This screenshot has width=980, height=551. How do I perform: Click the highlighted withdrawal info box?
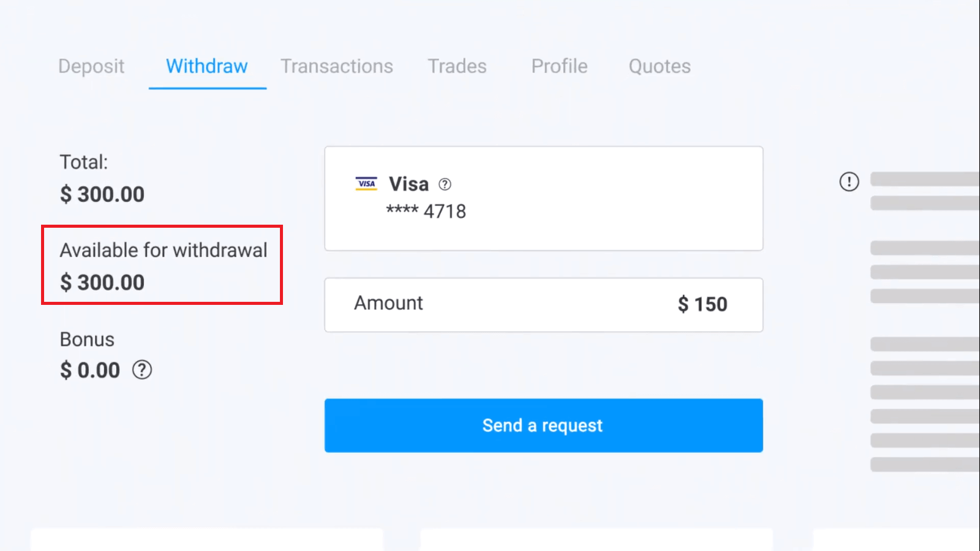[162, 265]
